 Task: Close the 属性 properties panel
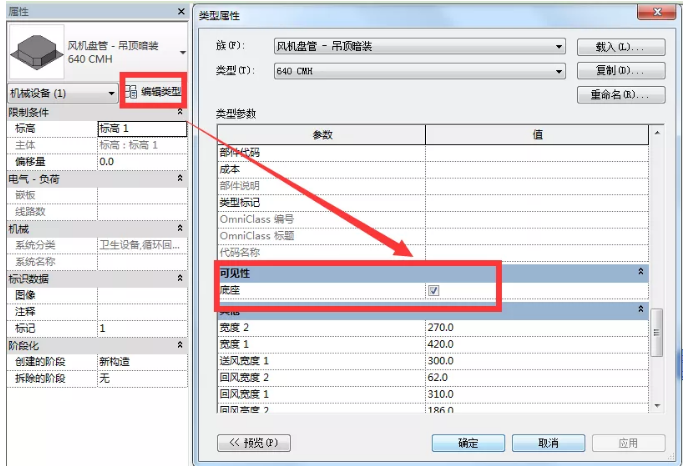point(181,11)
